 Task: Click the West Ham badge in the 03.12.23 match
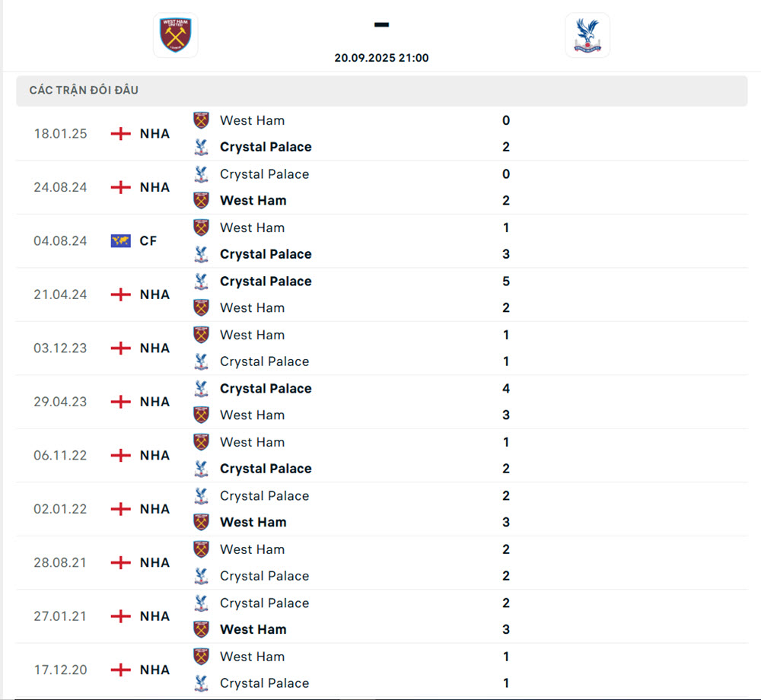[201, 335]
